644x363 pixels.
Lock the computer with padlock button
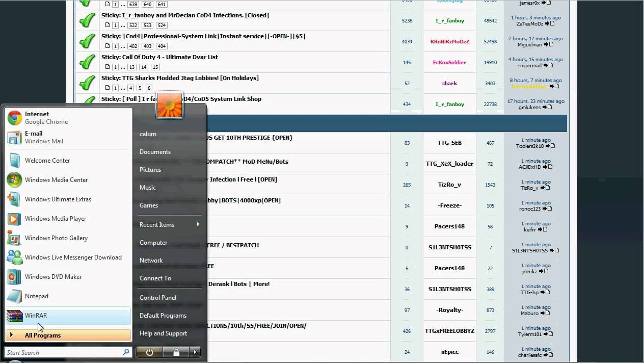tap(176, 352)
